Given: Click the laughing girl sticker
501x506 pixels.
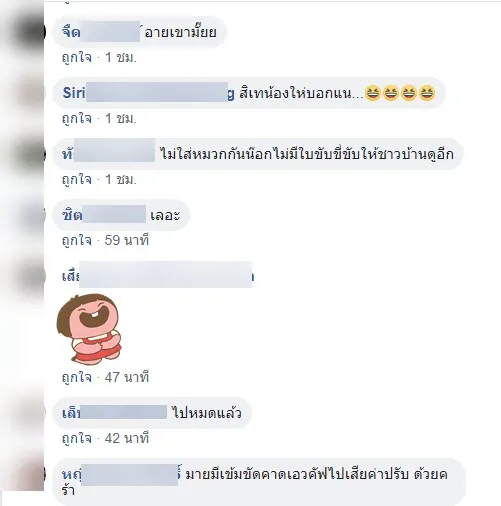Looking at the screenshot, I should coord(89,329).
